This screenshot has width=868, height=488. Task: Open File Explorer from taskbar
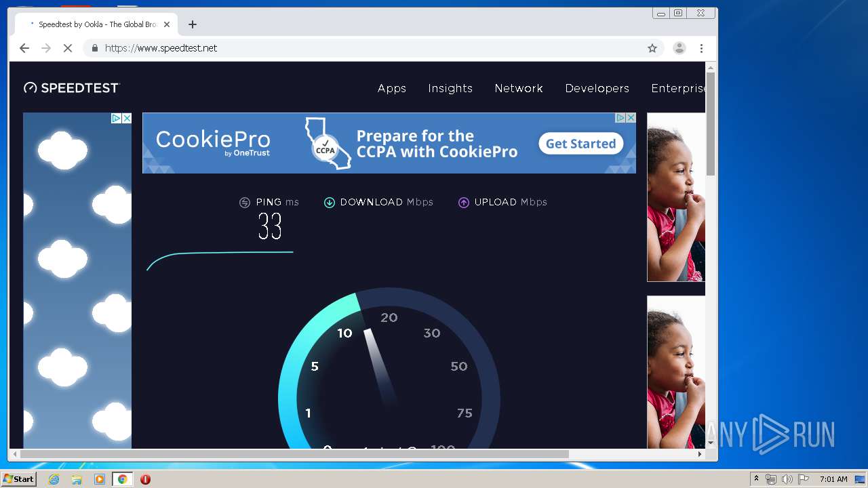(77, 479)
